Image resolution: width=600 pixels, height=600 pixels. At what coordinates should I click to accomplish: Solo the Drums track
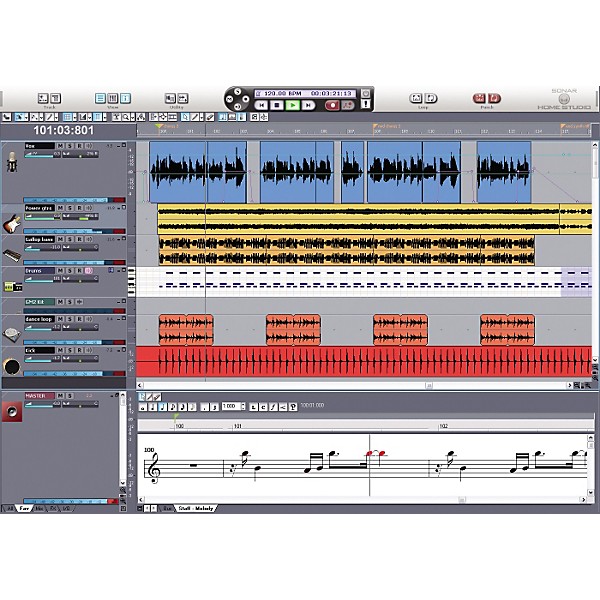(x=70, y=271)
